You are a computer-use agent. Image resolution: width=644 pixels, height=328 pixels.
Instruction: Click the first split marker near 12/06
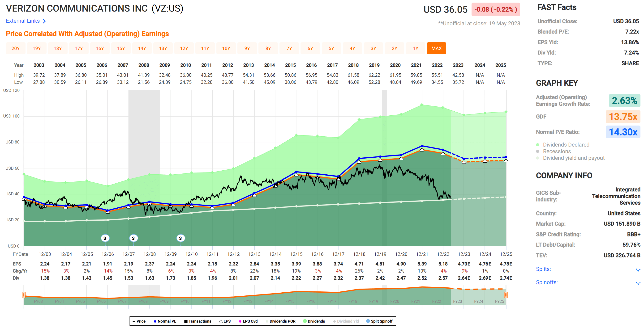[105, 238]
